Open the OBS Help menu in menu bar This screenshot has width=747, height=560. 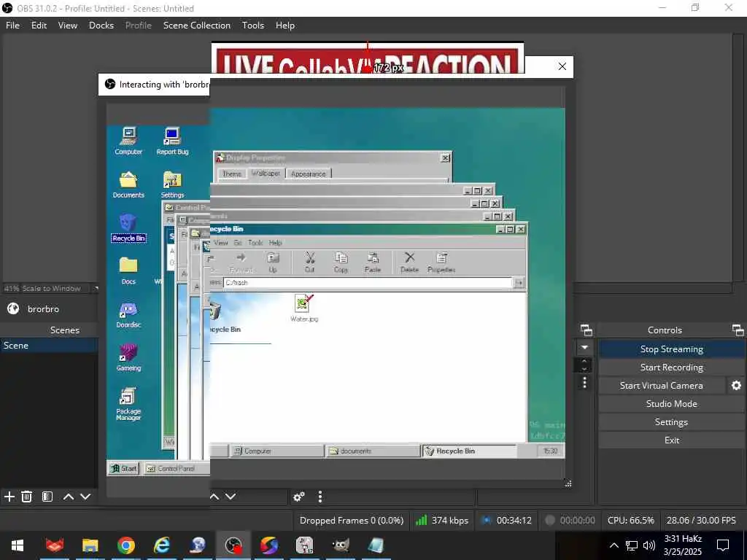coord(285,26)
